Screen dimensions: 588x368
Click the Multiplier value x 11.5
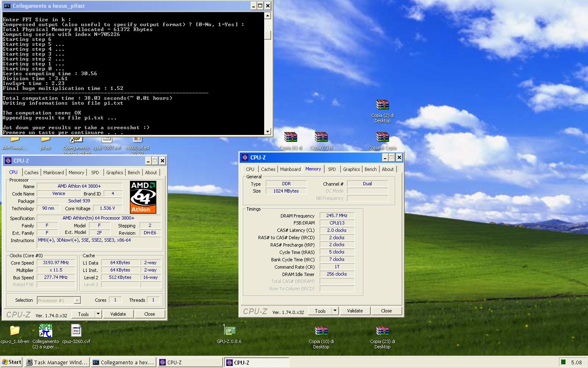pos(56,270)
